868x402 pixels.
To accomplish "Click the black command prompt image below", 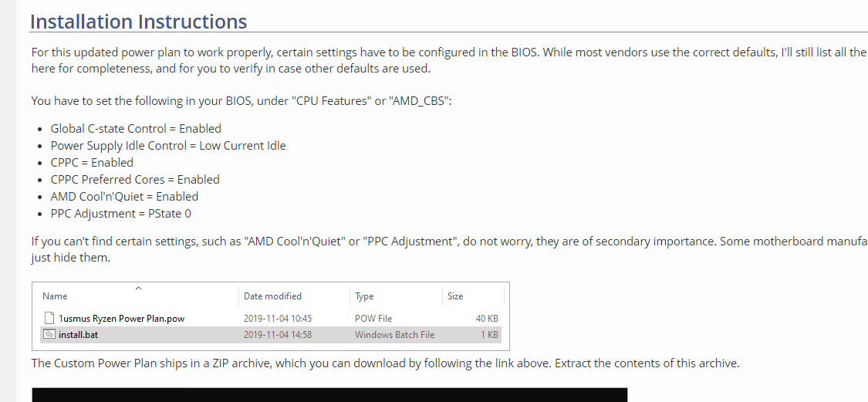I will coord(329,395).
